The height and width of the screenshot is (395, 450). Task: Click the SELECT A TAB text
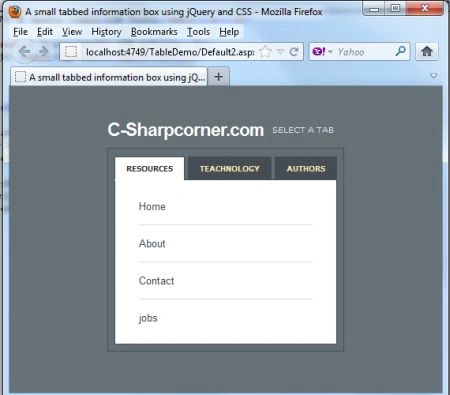[x=303, y=130]
